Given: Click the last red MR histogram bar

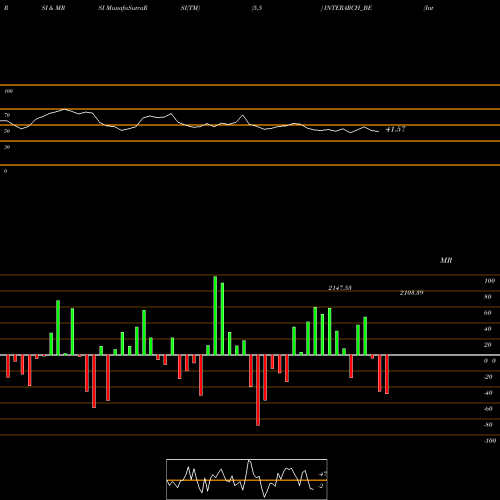Looking at the screenshot, I should 387,374.
